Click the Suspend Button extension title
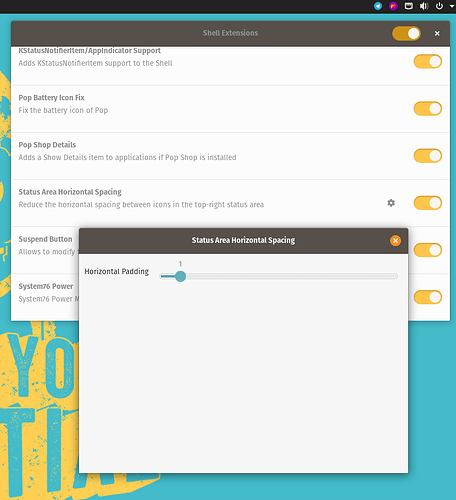This screenshot has width=456, height=500. (x=45, y=239)
